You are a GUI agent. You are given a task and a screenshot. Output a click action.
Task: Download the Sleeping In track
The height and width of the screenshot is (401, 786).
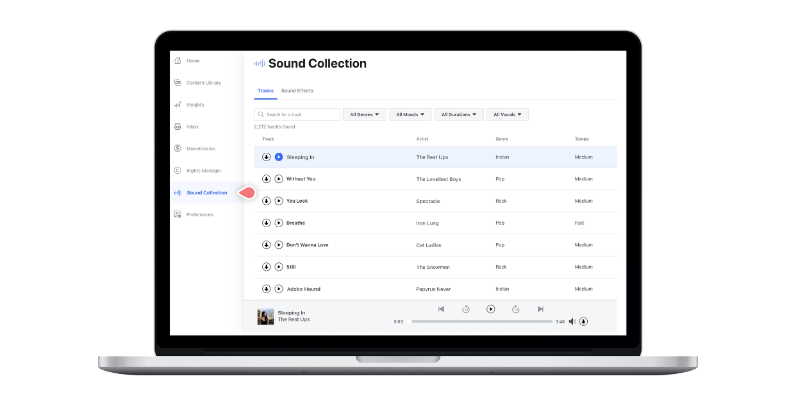pos(266,157)
